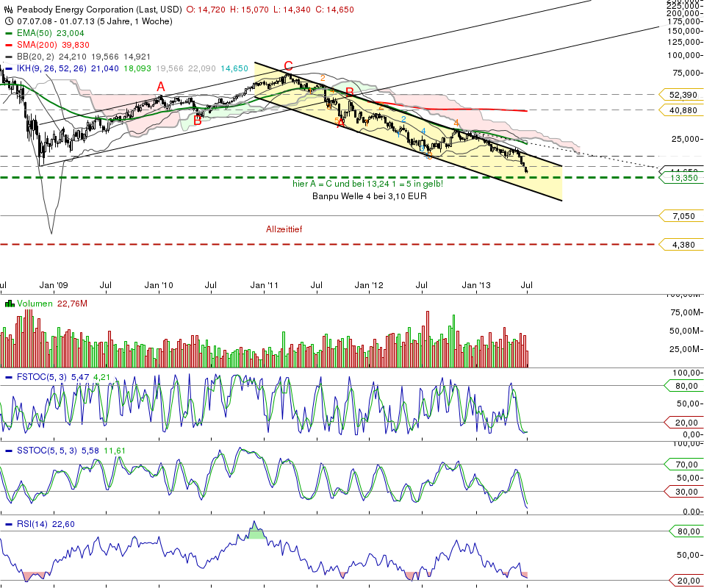Select the green 13,350 price level label
Image resolution: width=704 pixels, height=588 pixels.
(680, 178)
